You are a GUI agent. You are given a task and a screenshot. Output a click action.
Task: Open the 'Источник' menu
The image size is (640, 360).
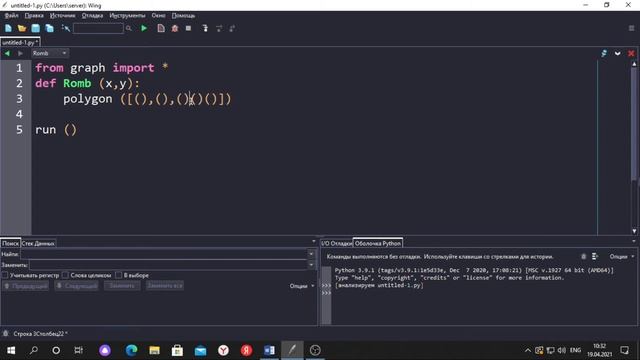[62, 16]
